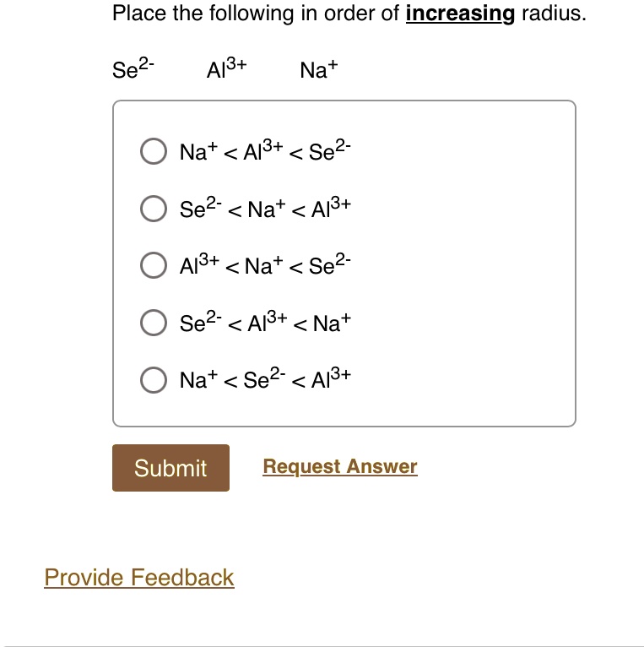Choose the Al³⁺ < Na⁺ < Se²⁻ radio option
This screenshot has width=644, height=647.
[x=154, y=265]
